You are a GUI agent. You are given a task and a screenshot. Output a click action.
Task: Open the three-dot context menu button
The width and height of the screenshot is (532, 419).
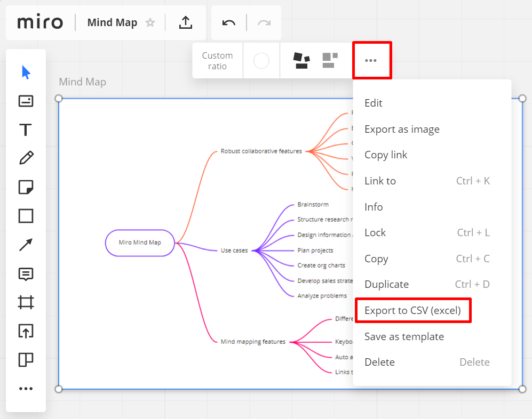pos(371,61)
